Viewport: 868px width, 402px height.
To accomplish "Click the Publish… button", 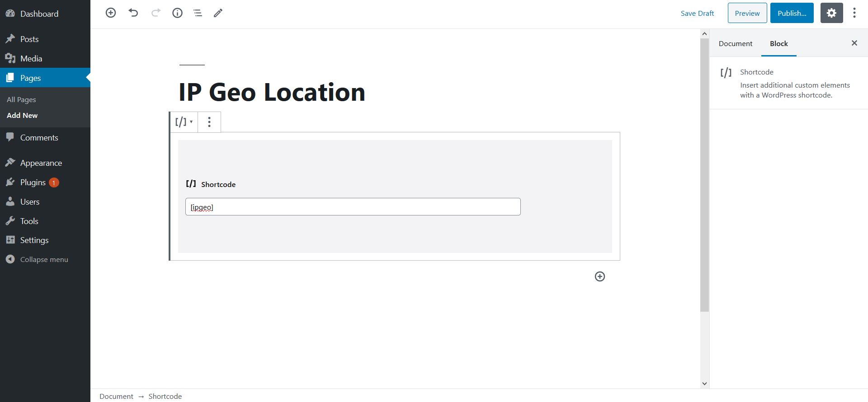I will (x=792, y=13).
